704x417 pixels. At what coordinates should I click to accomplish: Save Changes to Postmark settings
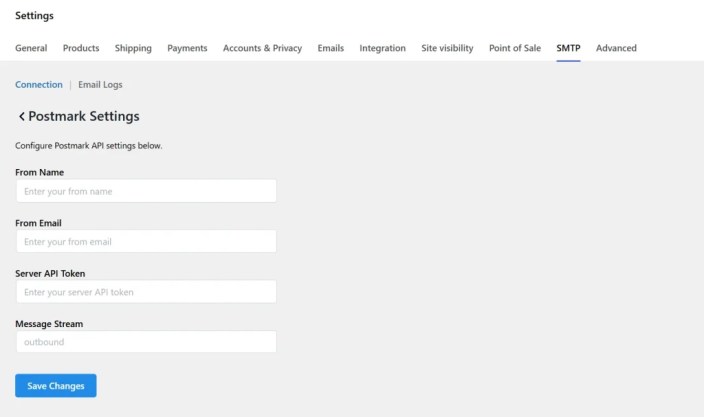tap(56, 386)
